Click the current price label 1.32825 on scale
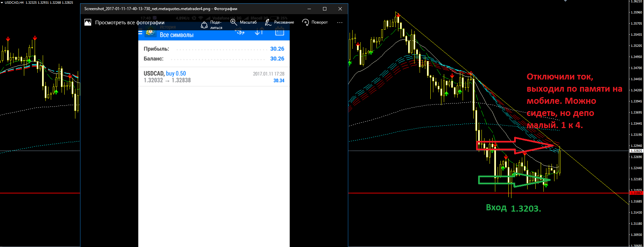Viewport: 644px width, 247px height. pos(637,151)
